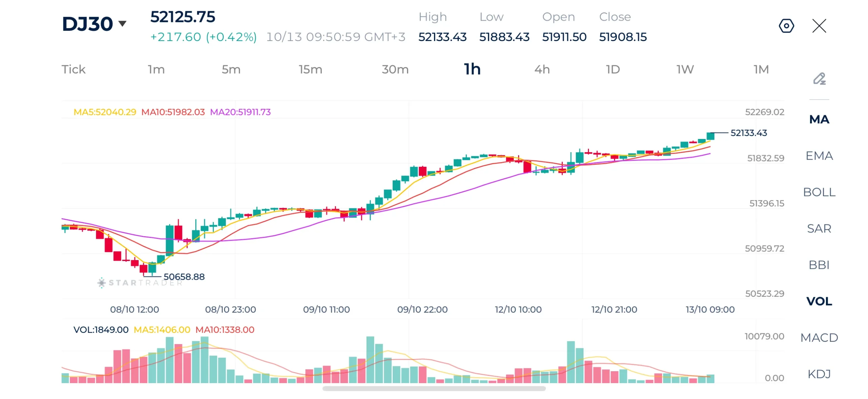Toggle the MA indicator
The image size is (868, 399).
(x=819, y=119)
